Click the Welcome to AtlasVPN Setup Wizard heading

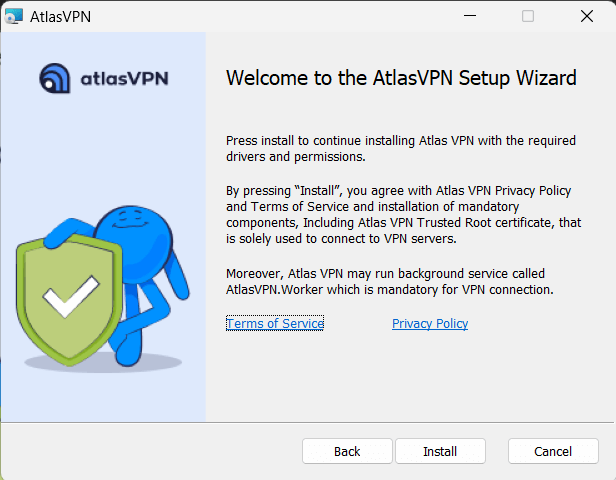coord(401,78)
